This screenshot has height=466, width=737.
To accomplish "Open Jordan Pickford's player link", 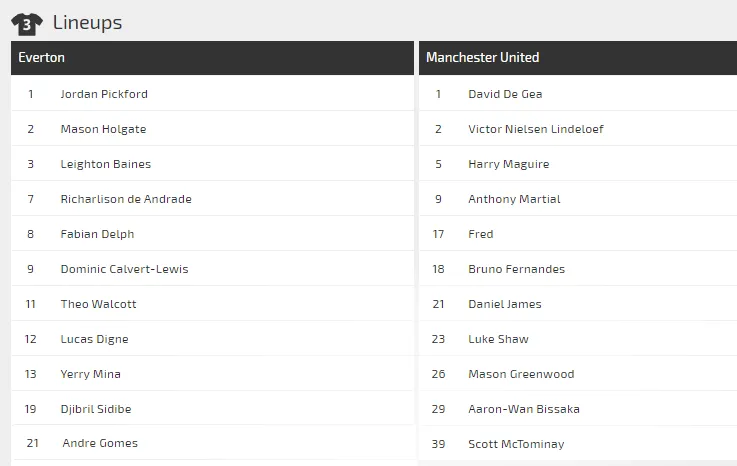I will pos(104,94).
